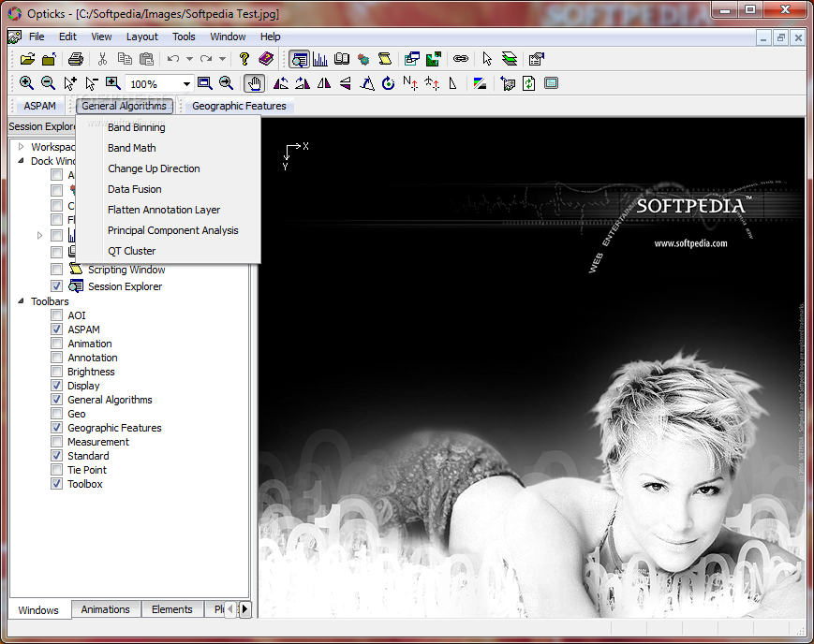Click the Print icon in the toolbar
Image resolution: width=814 pixels, height=644 pixels.
[x=76, y=59]
